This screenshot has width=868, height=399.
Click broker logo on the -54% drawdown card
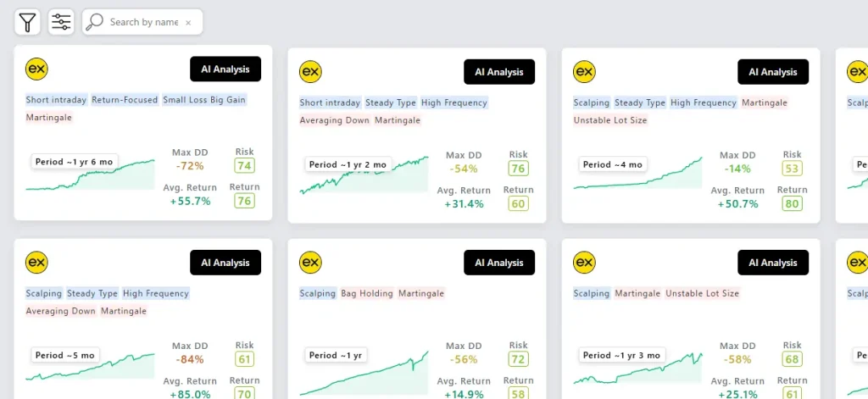point(310,72)
